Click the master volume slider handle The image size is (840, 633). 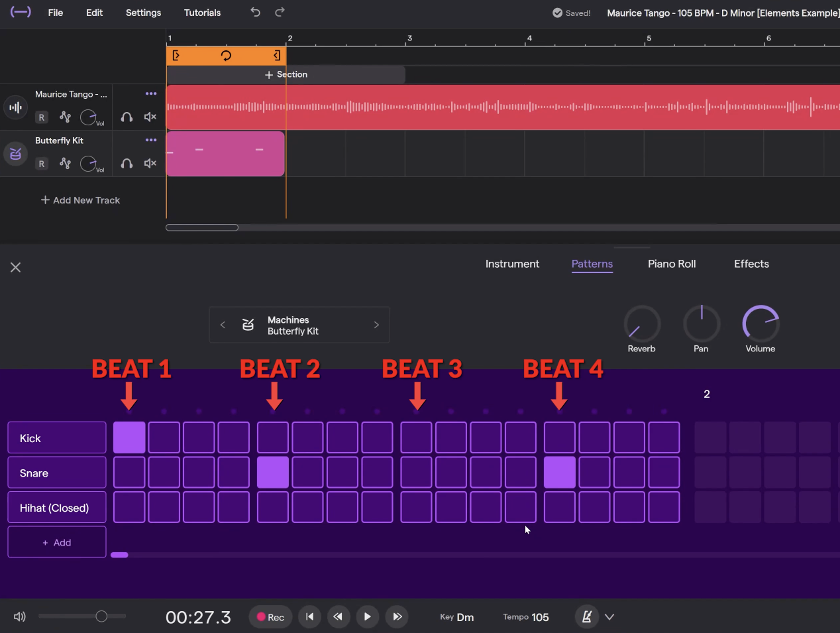101,616
